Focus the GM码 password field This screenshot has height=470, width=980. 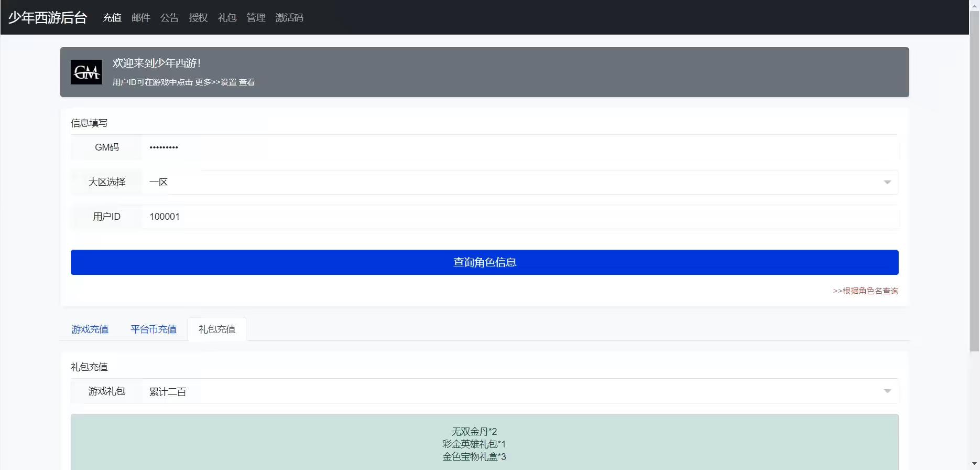tap(520, 147)
